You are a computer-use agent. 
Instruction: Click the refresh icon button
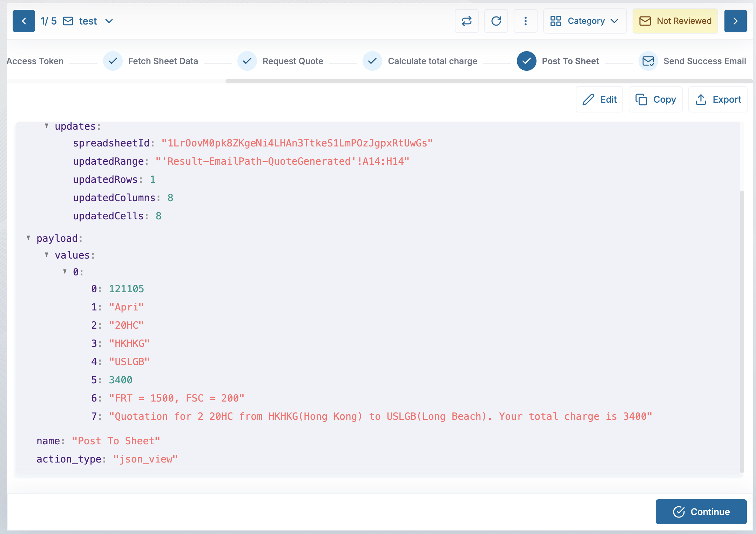point(496,21)
